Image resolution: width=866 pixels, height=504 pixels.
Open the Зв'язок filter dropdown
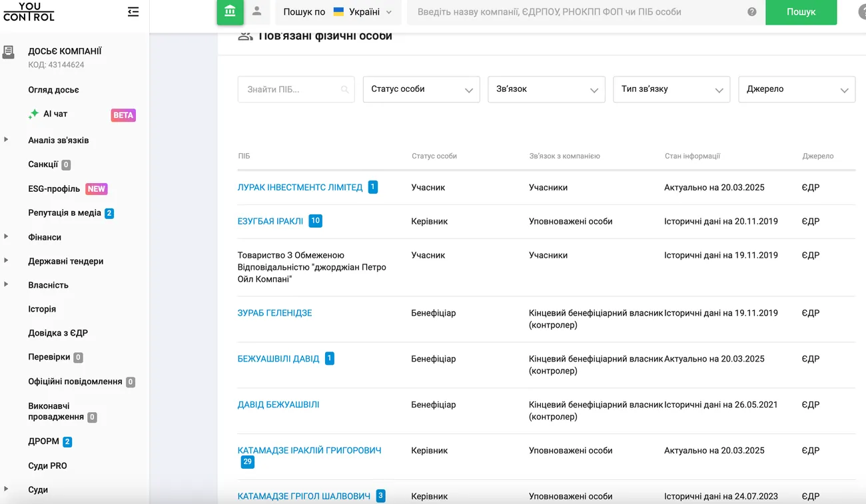tap(546, 89)
